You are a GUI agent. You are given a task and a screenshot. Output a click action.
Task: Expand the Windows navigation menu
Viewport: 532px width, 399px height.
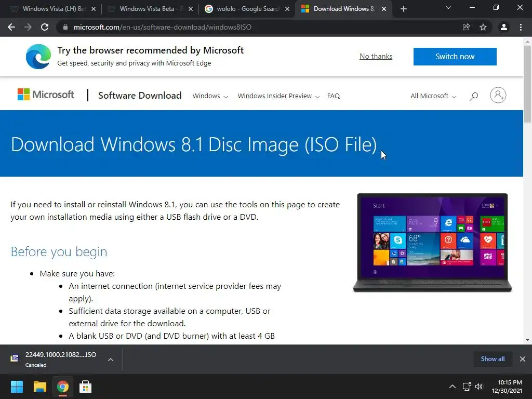210,96
